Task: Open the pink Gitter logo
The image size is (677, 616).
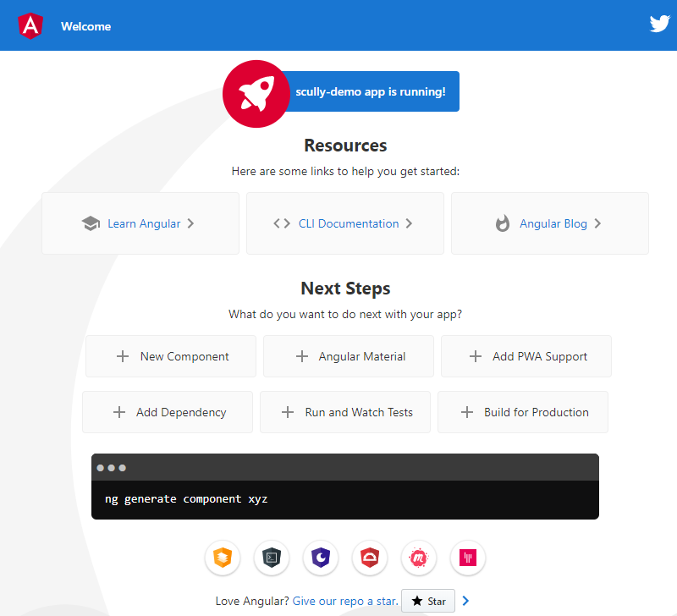Action: (x=468, y=558)
